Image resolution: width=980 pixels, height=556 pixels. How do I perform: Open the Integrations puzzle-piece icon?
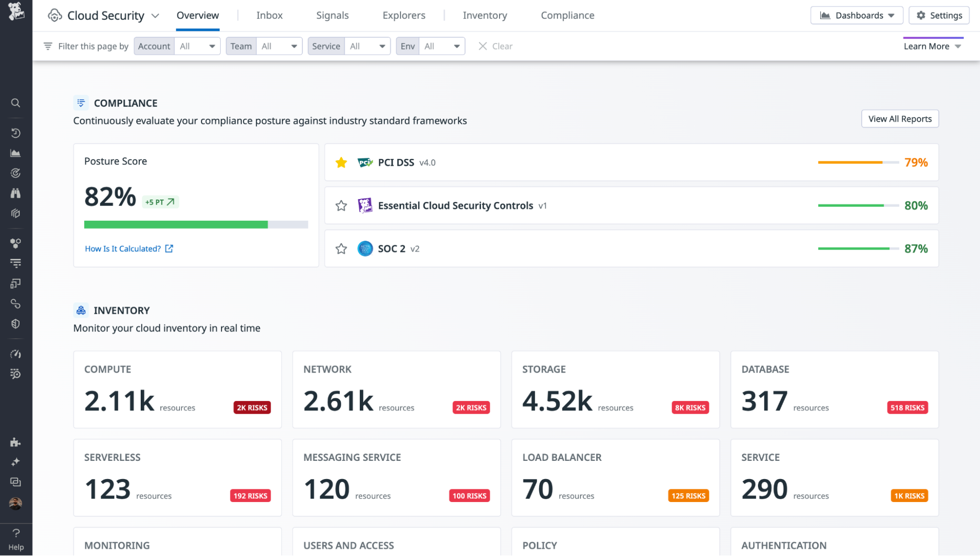(16, 442)
